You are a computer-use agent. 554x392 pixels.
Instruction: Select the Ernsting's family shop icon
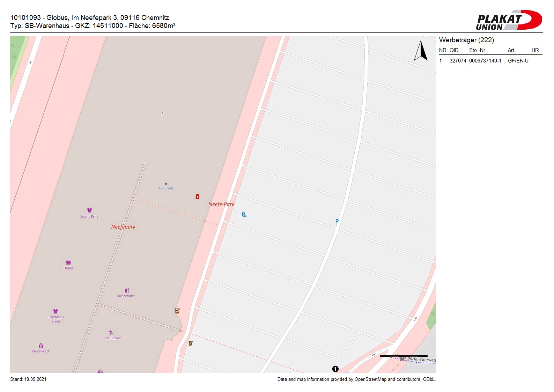click(56, 311)
